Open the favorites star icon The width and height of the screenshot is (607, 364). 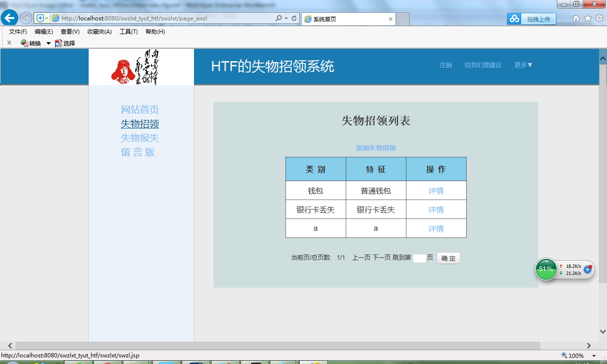[x=588, y=18]
